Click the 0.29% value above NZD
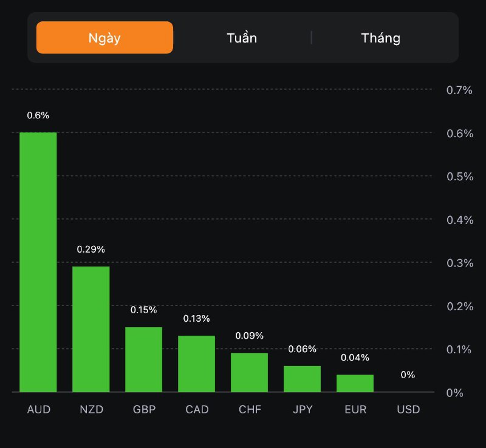Viewport: 486px width, 448px height. click(x=91, y=249)
